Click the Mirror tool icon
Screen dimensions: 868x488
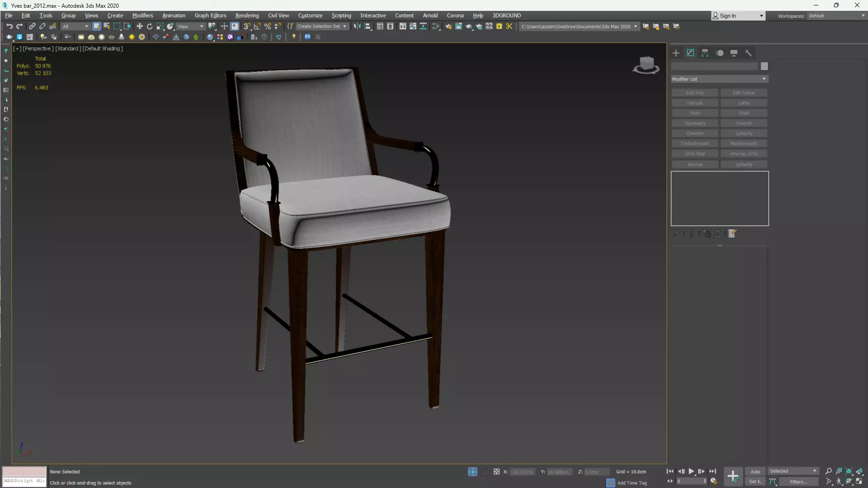click(x=357, y=26)
